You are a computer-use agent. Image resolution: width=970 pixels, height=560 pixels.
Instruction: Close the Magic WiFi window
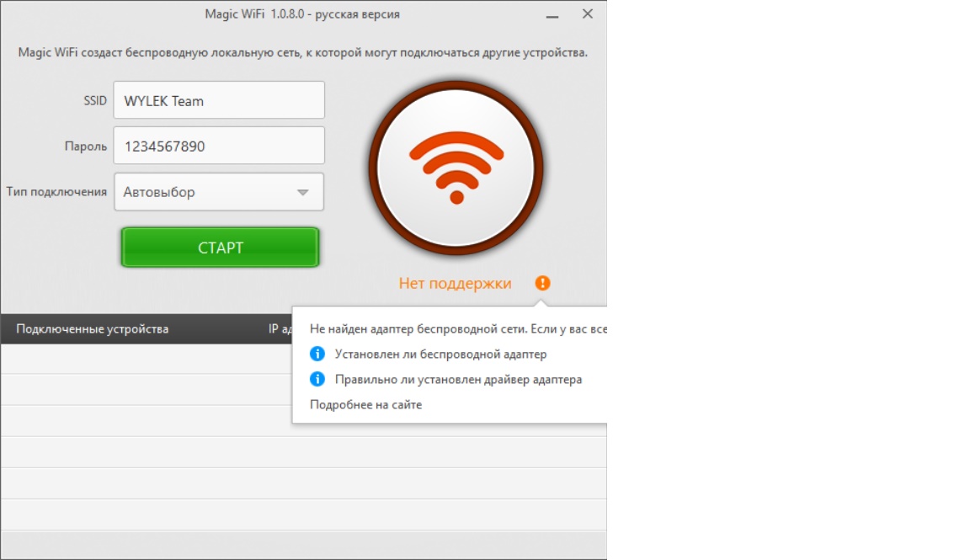click(x=588, y=13)
